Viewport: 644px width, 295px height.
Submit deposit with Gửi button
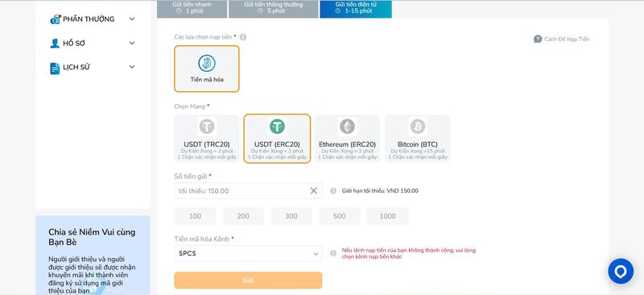point(248,280)
